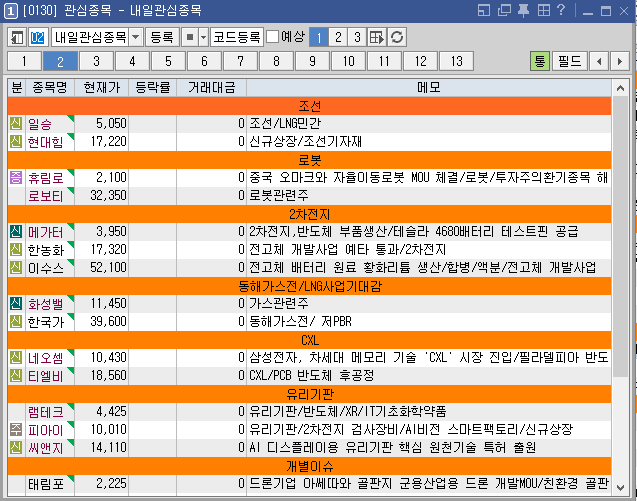Click the title bar layout icon
The width and height of the screenshot is (637, 501).
coord(484,10)
